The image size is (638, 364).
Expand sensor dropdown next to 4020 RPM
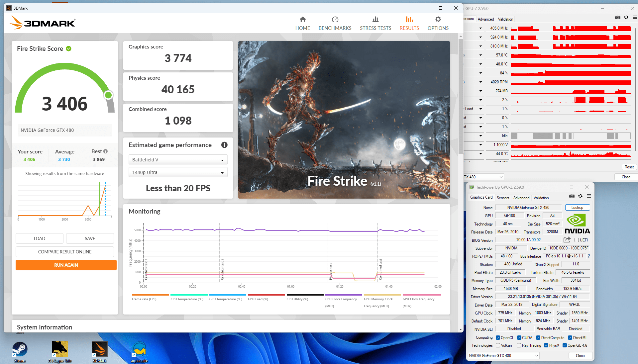[480, 82]
